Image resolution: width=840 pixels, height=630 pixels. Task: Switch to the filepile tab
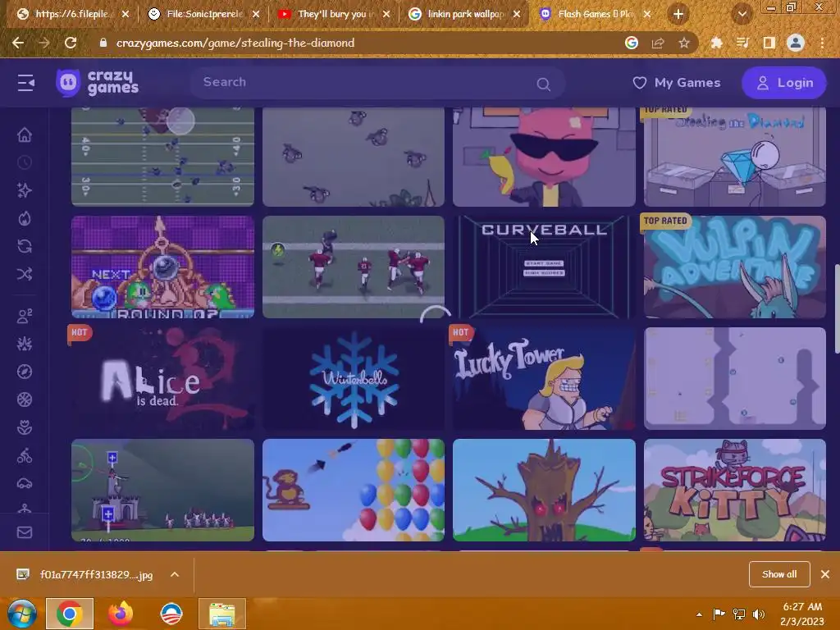pyautogui.click(x=72, y=14)
